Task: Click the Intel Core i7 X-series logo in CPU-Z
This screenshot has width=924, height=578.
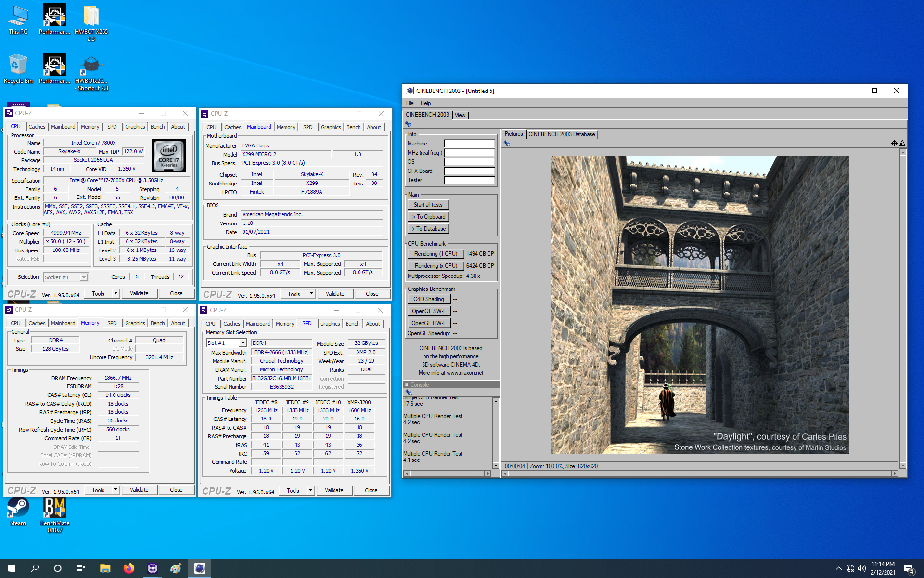Action: pos(168,156)
